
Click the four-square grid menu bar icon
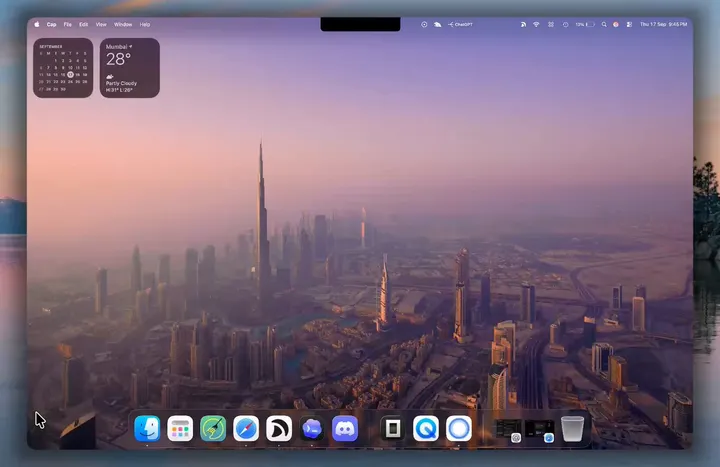(551, 24)
